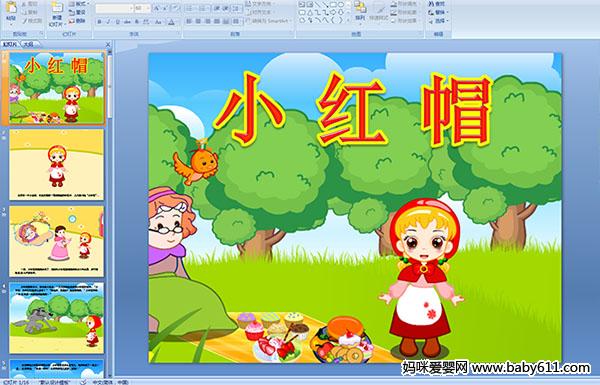Screen dimensions: 600x385
Task: Toggle underline text formatting
Action: (117, 22)
